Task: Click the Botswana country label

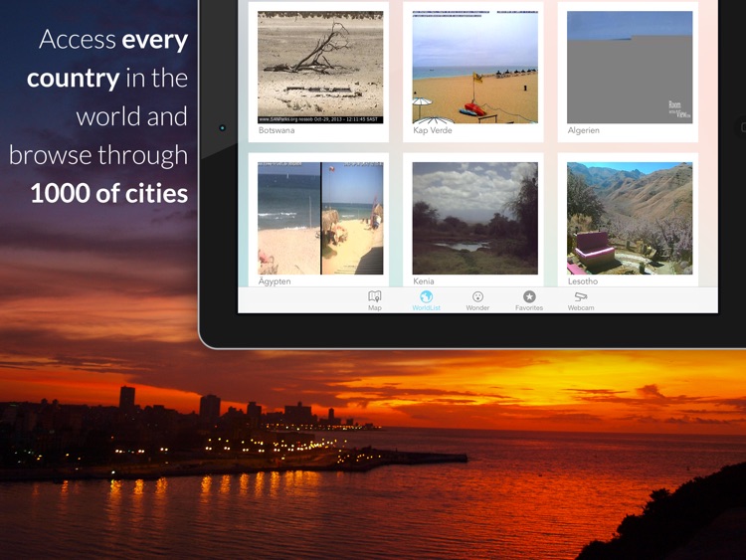Action: click(277, 130)
